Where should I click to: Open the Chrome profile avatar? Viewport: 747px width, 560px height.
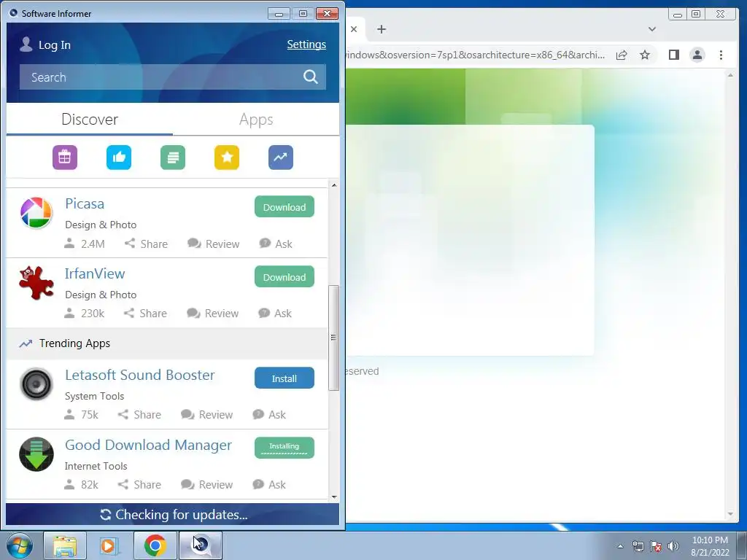697,55
